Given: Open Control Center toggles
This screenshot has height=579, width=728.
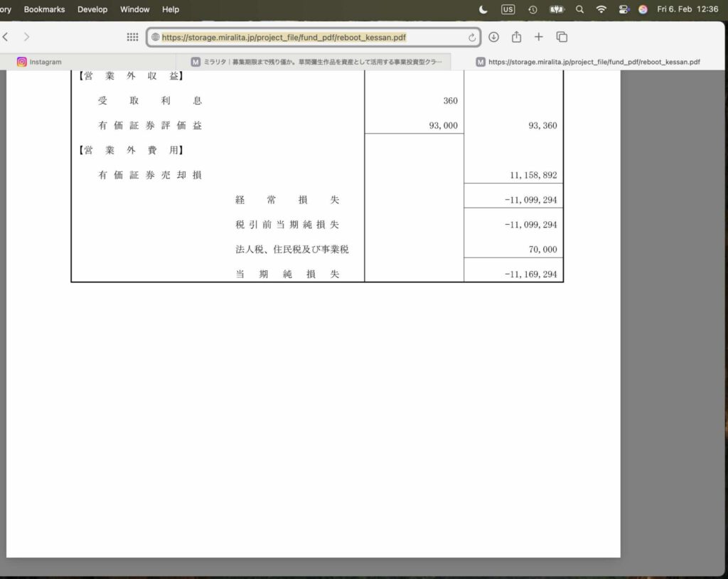Looking at the screenshot, I should pyautogui.click(x=623, y=9).
